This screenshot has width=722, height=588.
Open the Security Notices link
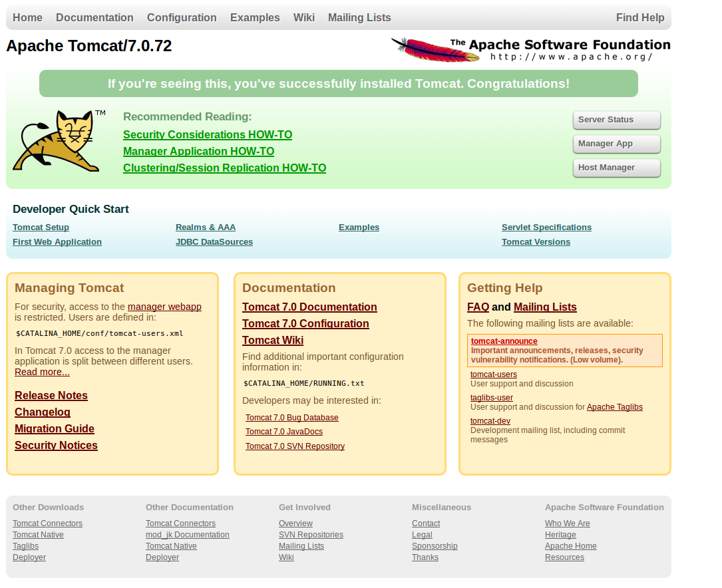click(56, 446)
